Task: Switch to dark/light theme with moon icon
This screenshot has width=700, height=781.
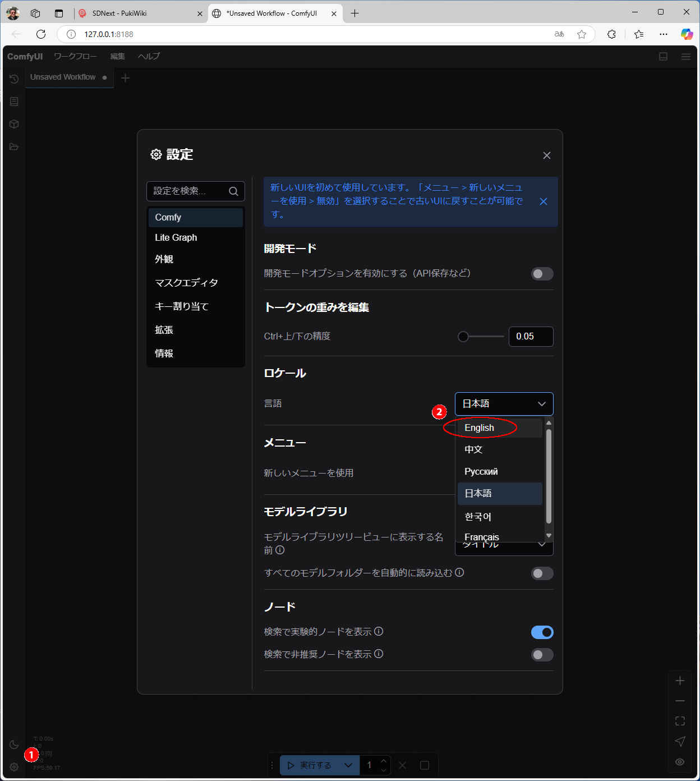Action: (x=14, y=744)
